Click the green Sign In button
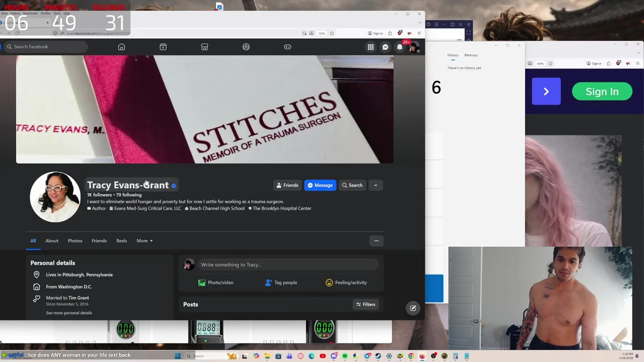Screen dimensions: 644x362 (x=602, y=92)
